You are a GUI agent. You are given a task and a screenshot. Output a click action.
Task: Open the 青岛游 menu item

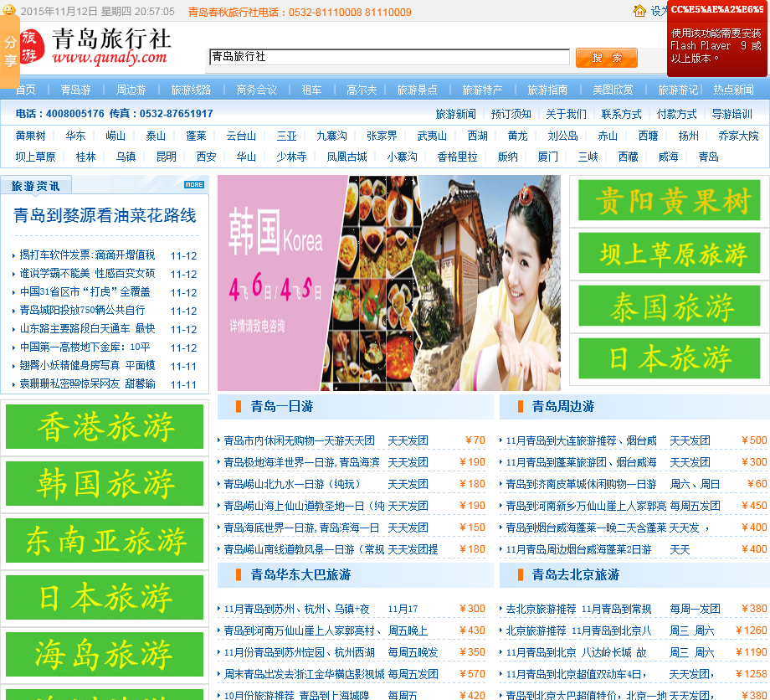75,90
